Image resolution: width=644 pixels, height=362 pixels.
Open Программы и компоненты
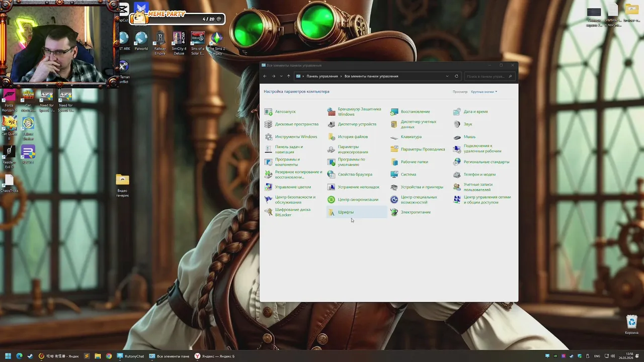(x=283, y=162)
